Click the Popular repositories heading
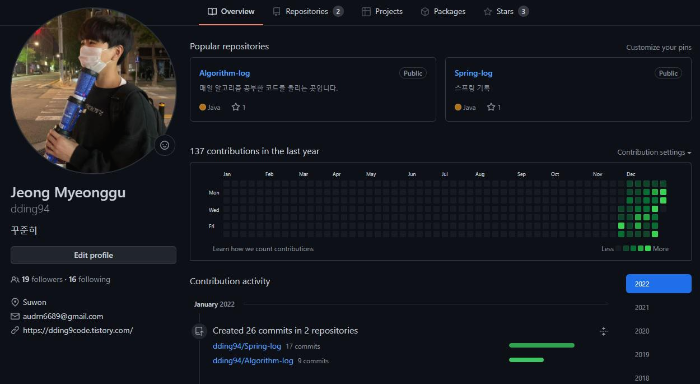Screen dimensions: 700x384 click(229, 46)
